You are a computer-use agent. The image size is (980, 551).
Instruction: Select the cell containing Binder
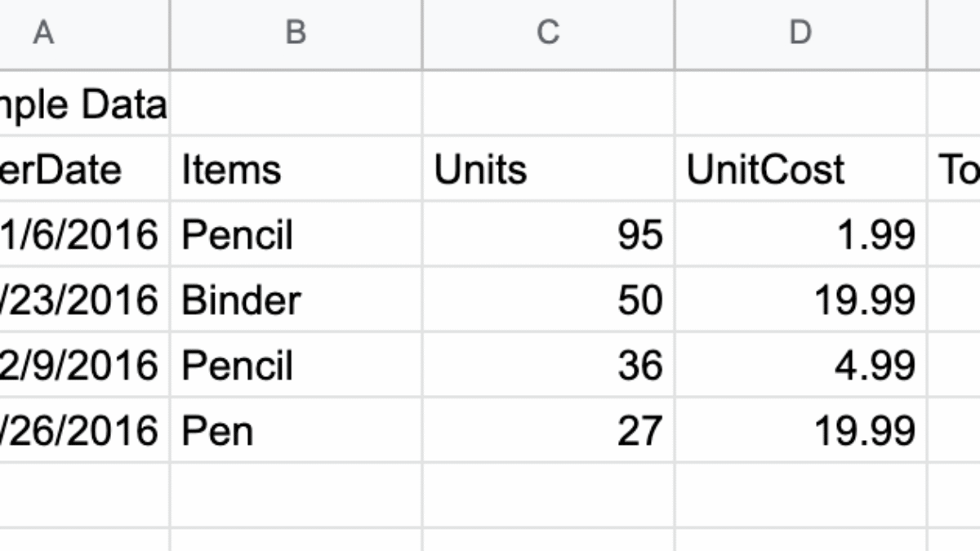click(x=296, y=300)
